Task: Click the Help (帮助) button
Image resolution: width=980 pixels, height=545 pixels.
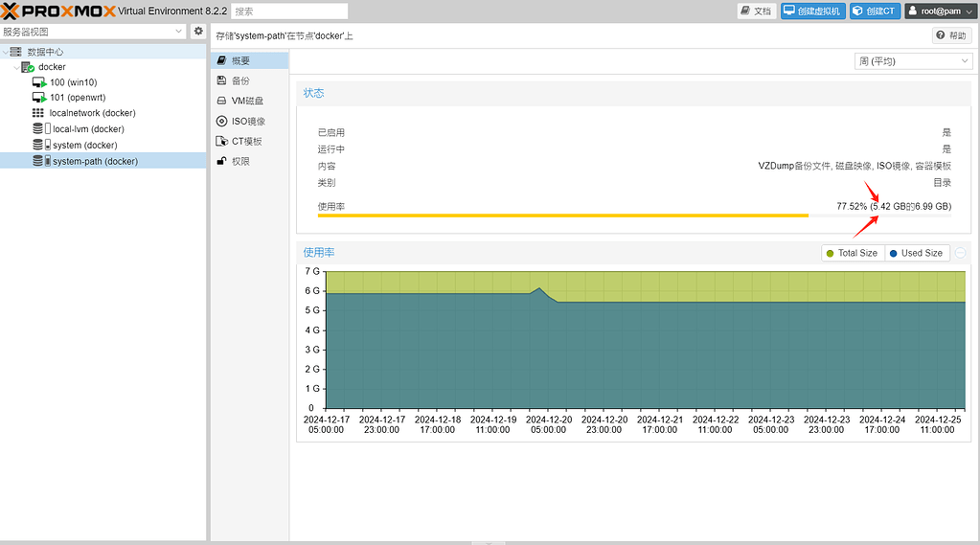Action: [951, 35]
